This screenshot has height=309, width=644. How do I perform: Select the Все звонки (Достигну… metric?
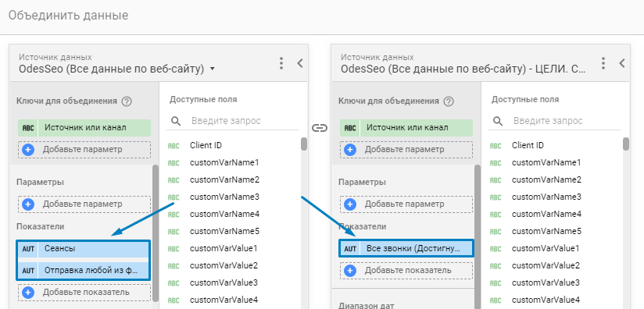406,248
